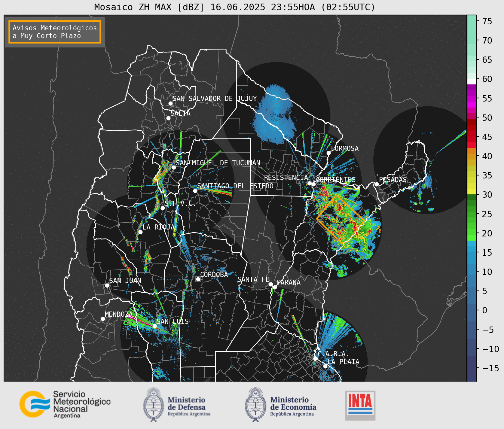Image resolution: width=504 pixels, height=429 pixels.
Task: Click the colorbar label −15
Action: [490, 368]
